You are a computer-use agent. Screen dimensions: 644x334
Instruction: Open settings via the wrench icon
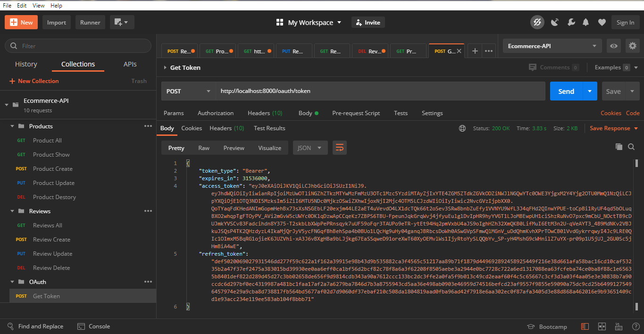(571, 22)
